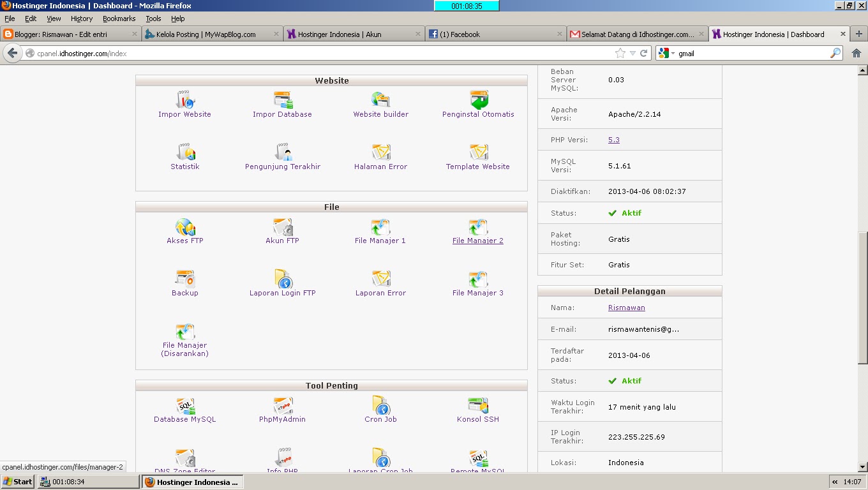Open the Halaman Error icon
Viewport: 868px width, 490px height.
pos(381,152)
